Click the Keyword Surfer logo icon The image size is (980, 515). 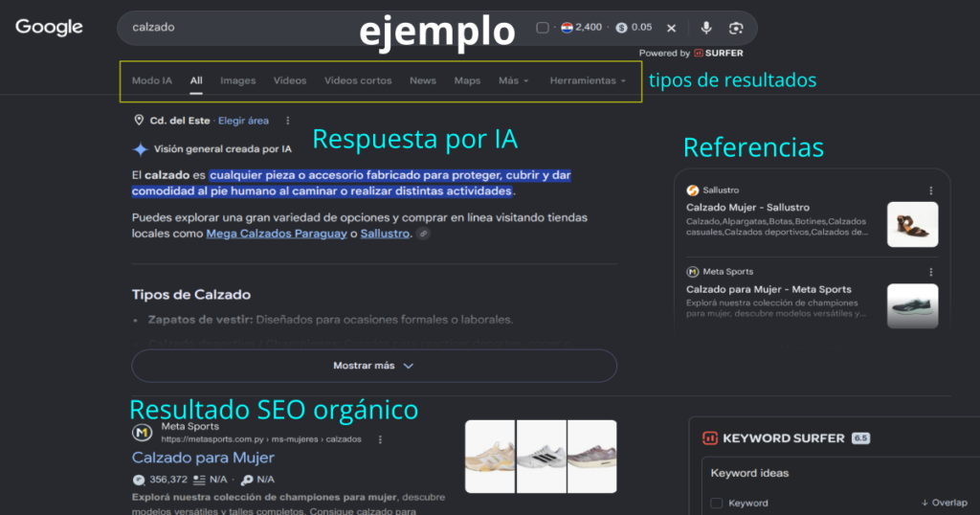710,438
